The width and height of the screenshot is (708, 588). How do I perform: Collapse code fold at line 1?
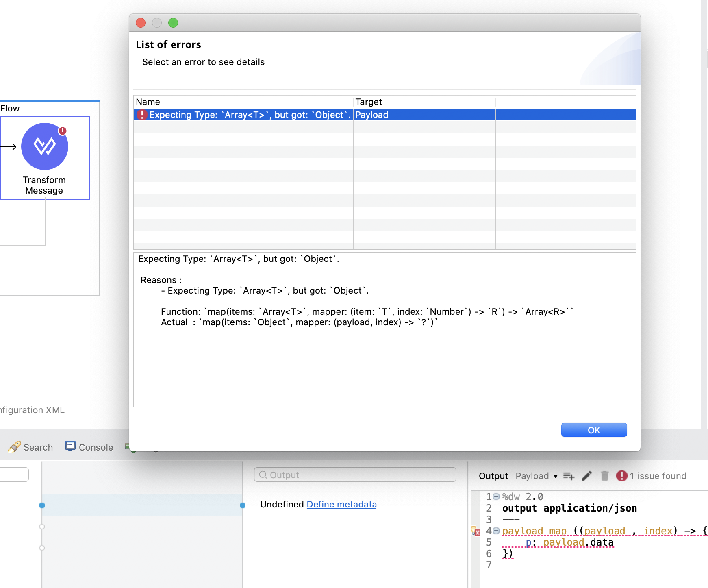(496, 497)
